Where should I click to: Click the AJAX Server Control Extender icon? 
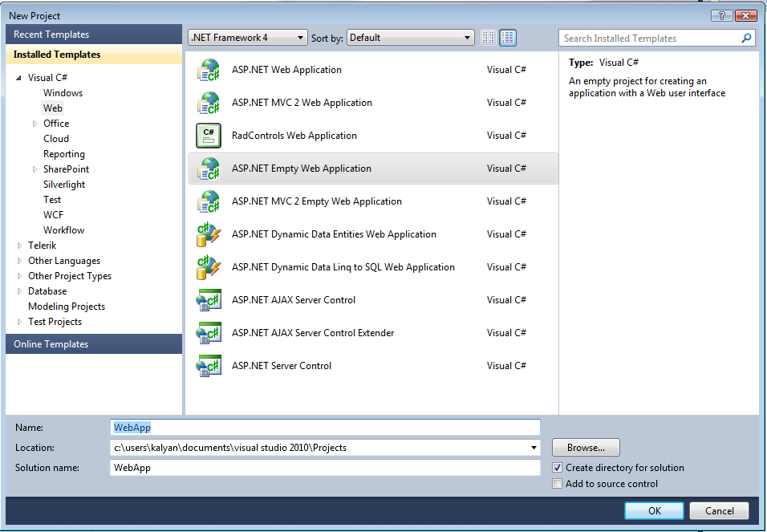tap(209, 333)
